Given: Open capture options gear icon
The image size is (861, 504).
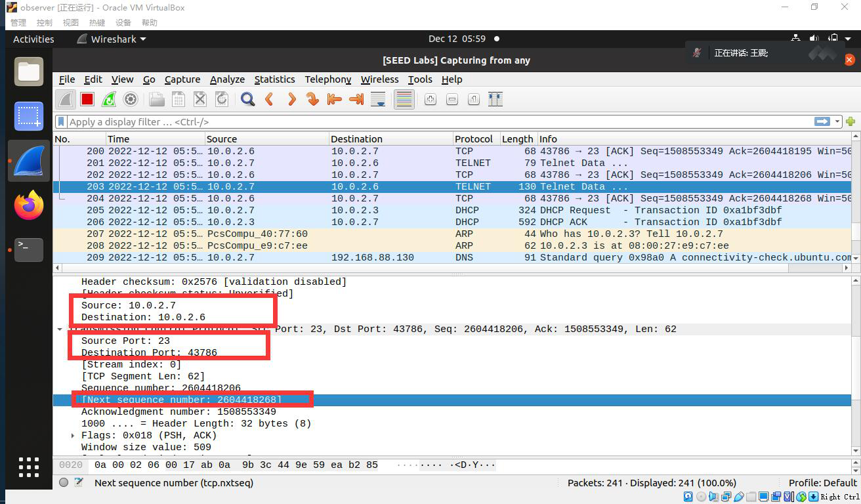Looking at the screenshot, I should (x=131, y=99).
